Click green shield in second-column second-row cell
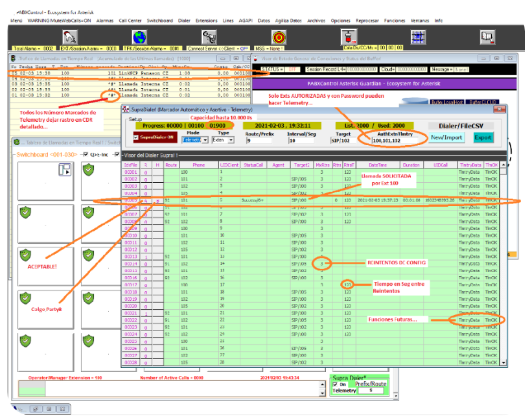This screenshot has height=418, width=532. click(89, 213)
